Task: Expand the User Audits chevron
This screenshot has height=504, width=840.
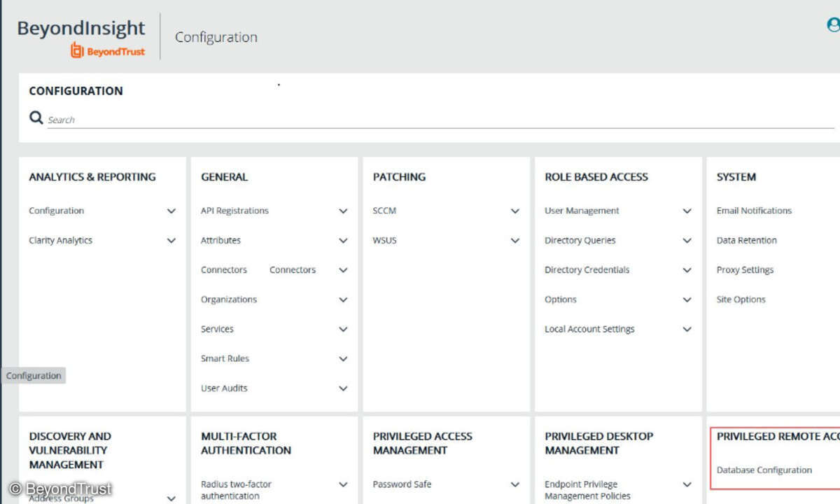Action: (x=343, y=388)
